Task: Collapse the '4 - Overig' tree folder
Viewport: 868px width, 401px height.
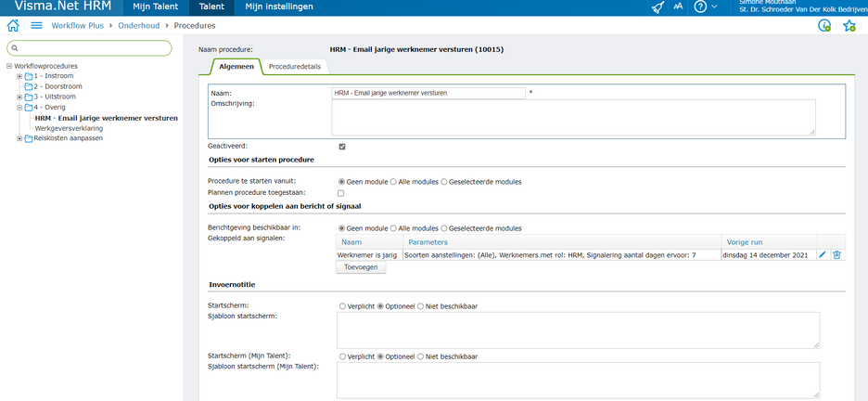Action: click(x=19, y=108)
